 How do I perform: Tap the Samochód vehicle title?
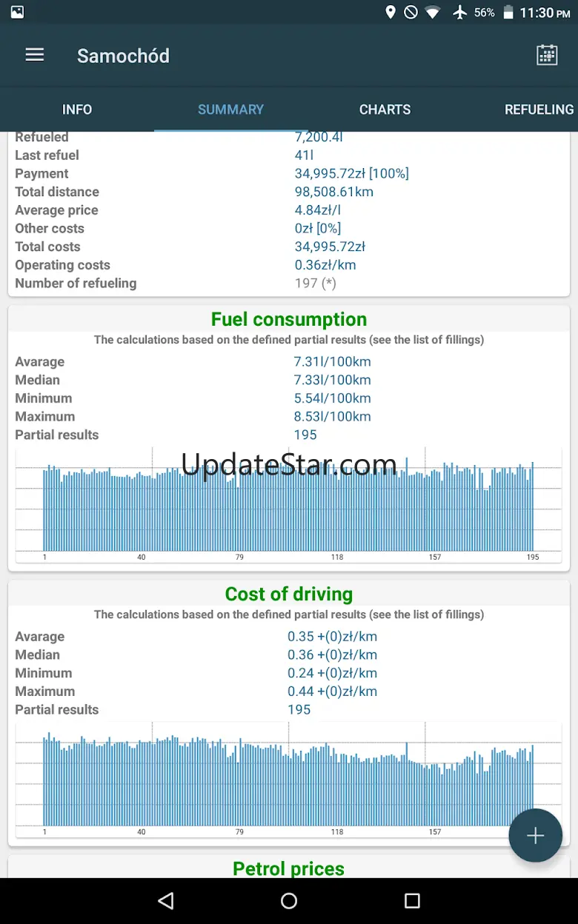point(123,56)
